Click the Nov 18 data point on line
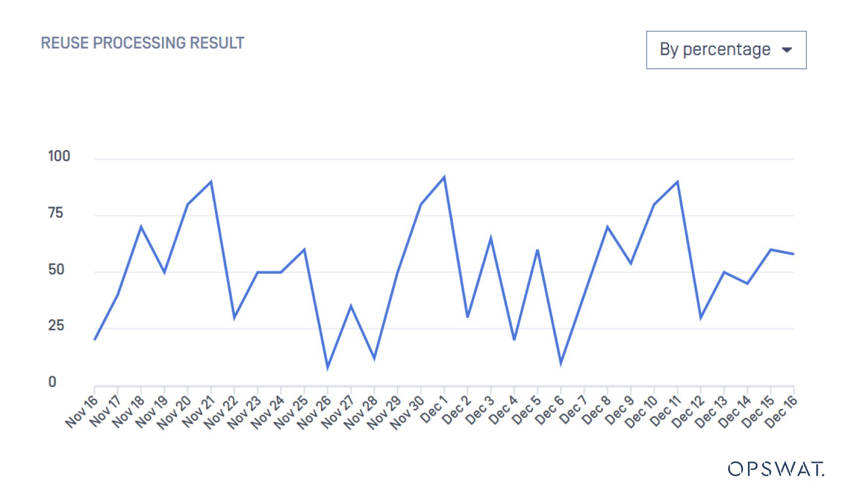848x504 pixels. point(141,227)
